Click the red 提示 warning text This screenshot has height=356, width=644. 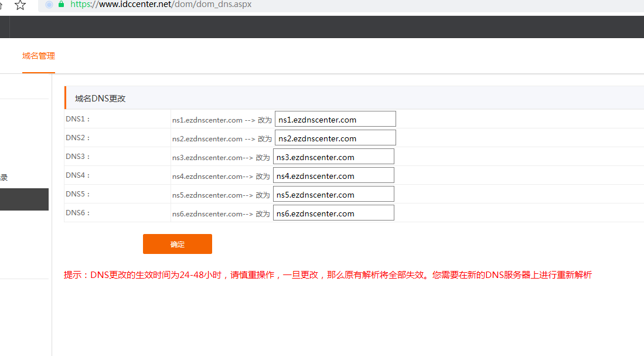328,275
